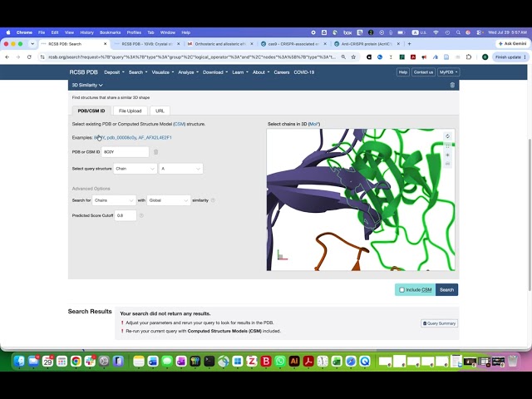532x399 pixels.
Task: Open the Chain query structure dropdown
Action: point(135,169)
